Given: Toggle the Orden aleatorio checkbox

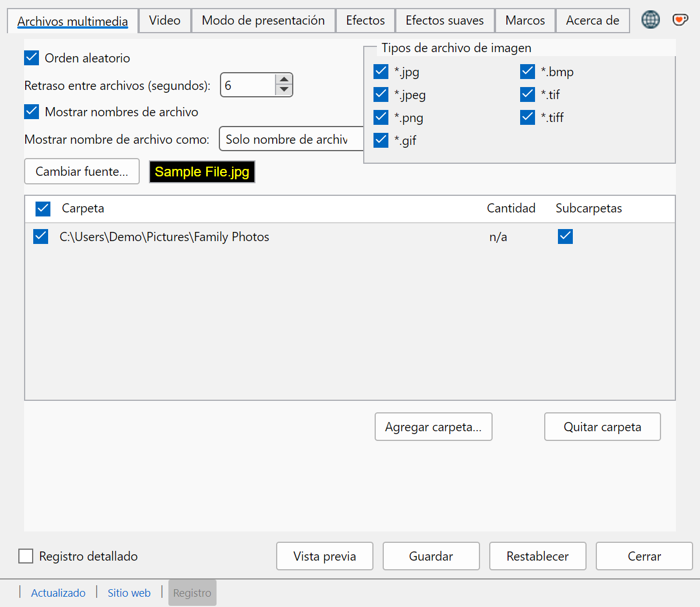Looking at the screenshot, I should tap(32, 58).
